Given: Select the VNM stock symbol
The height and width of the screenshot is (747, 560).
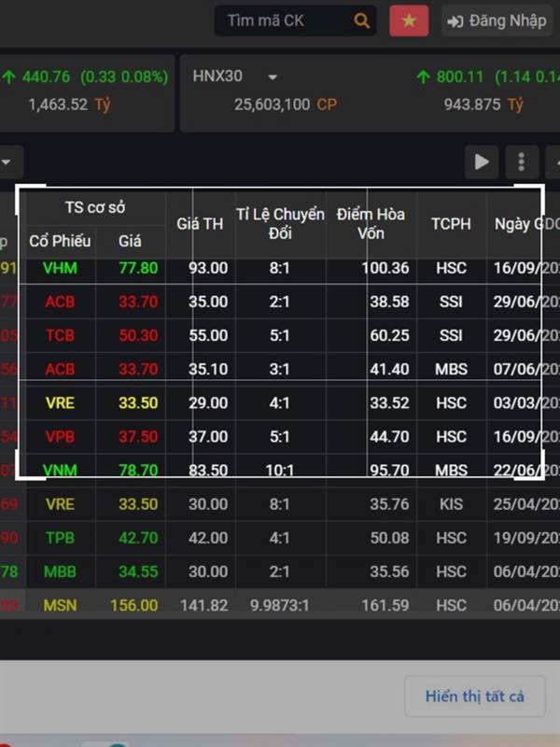Looking at the screenshot, I should pos(60,471).
